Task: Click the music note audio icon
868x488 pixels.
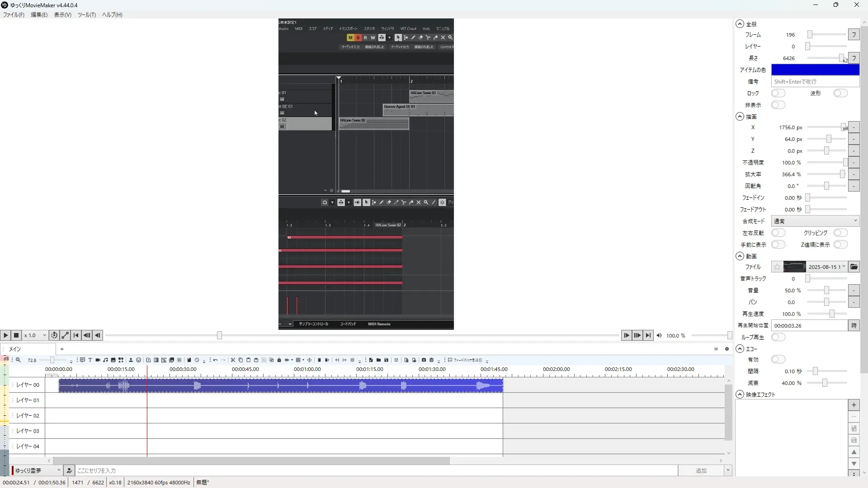Action: pos(105,360)
